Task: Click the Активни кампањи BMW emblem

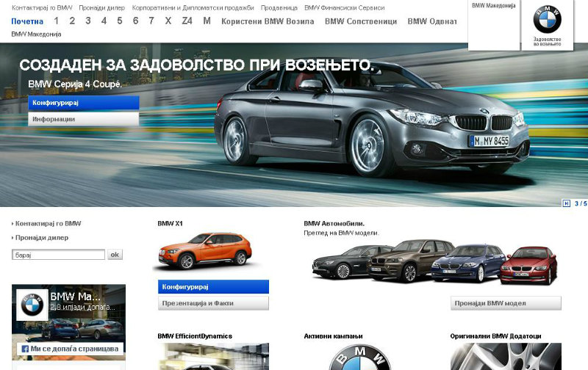Action: (360, 357)
